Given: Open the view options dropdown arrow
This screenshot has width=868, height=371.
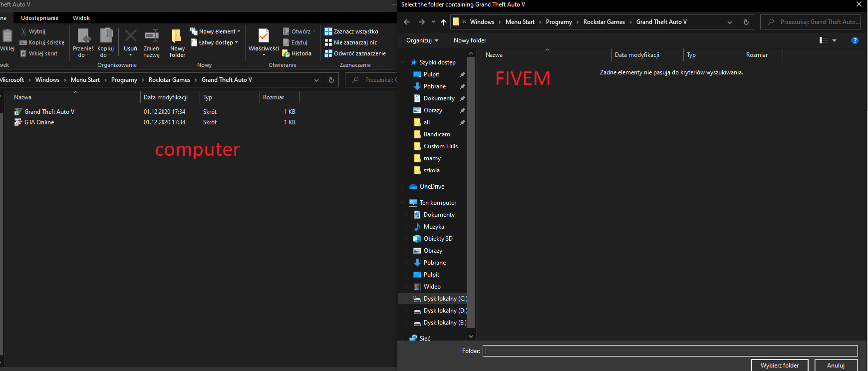Looking at the screenshot, I should (834, 40).
